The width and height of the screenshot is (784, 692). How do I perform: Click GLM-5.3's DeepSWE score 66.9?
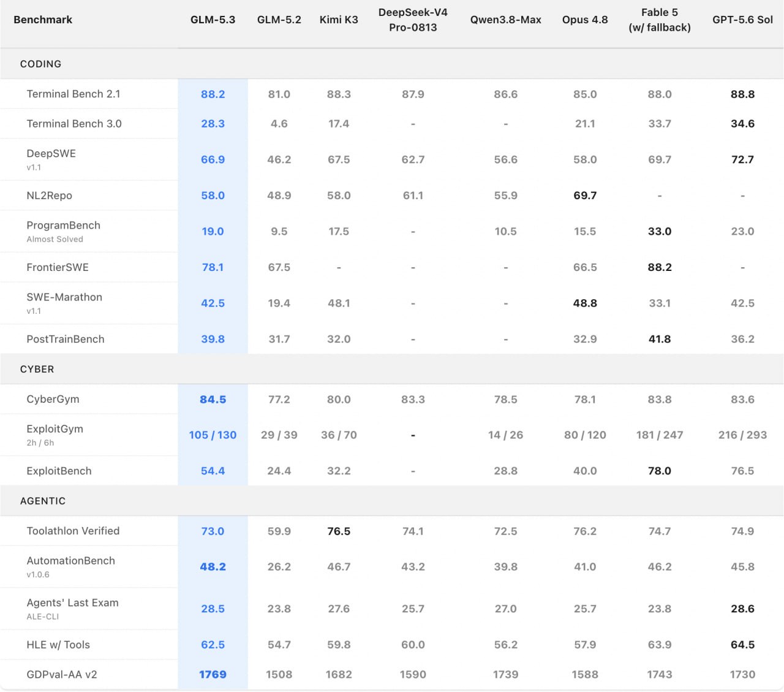[213, 160]
